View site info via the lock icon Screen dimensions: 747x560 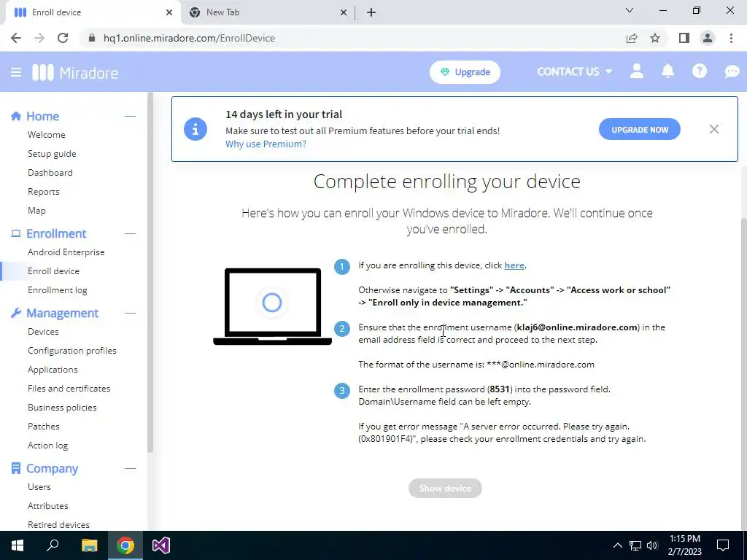pyautogui.click(x=92, y=38)
